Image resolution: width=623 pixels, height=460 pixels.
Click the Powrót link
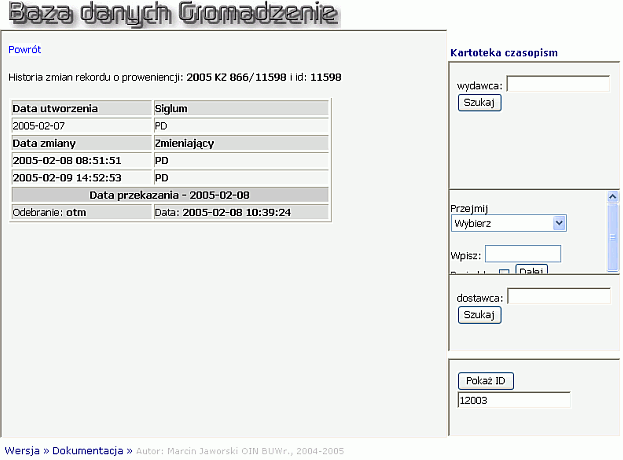click(x=25, y=50)
